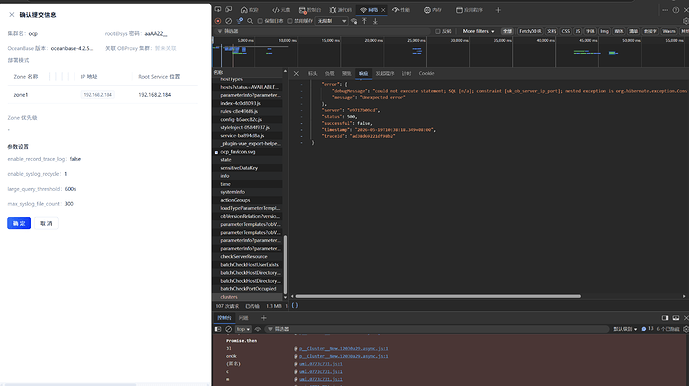The image size is (689, 386).
Task: Open the Sources tab with bug icon
Action: coord(341,10)
